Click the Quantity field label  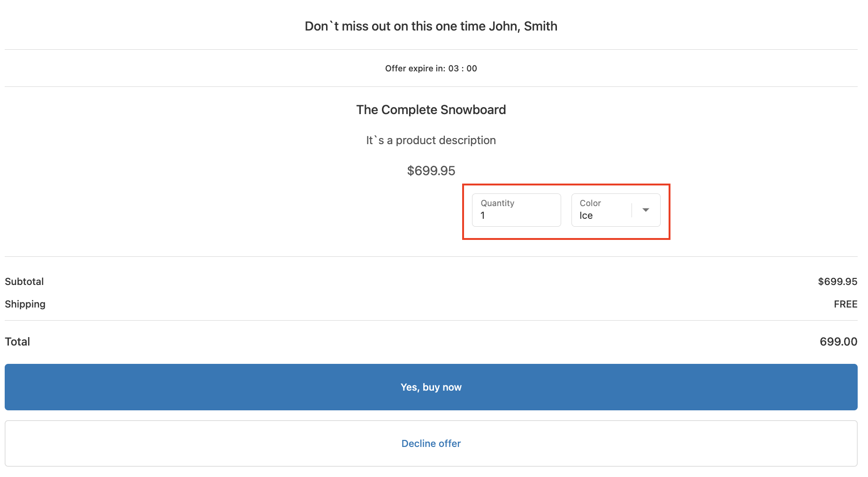click(497, 203)
